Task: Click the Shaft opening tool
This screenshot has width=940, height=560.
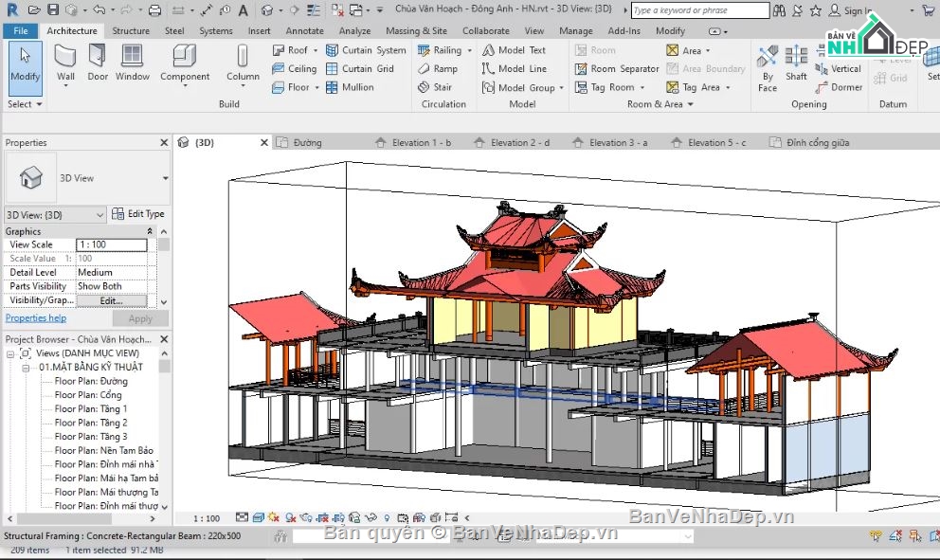Action: click(x=796, y=63)
